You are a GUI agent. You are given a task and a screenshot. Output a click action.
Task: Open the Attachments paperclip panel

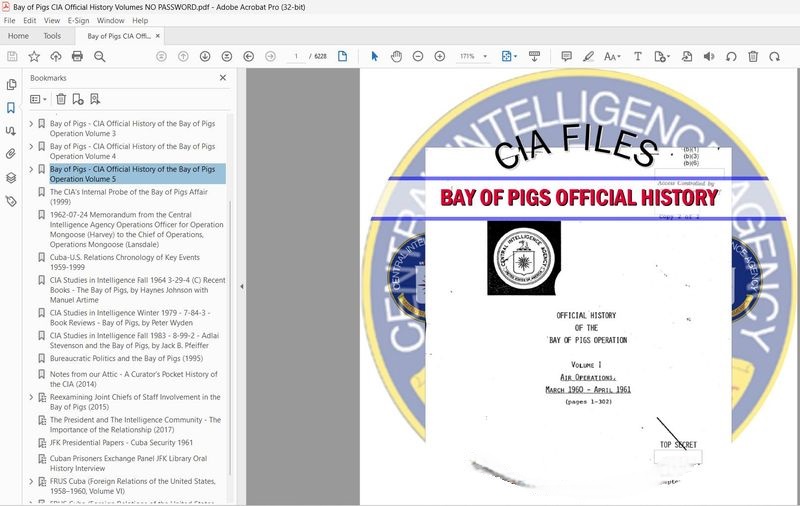[x=11, y=154]
